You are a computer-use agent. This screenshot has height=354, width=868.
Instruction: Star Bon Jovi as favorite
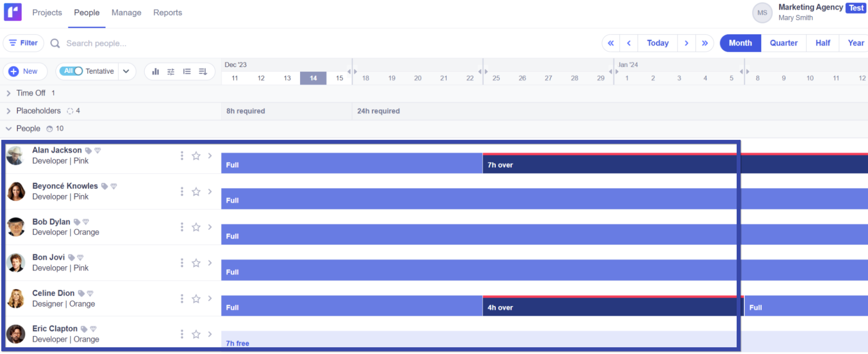tap(196, 263)
